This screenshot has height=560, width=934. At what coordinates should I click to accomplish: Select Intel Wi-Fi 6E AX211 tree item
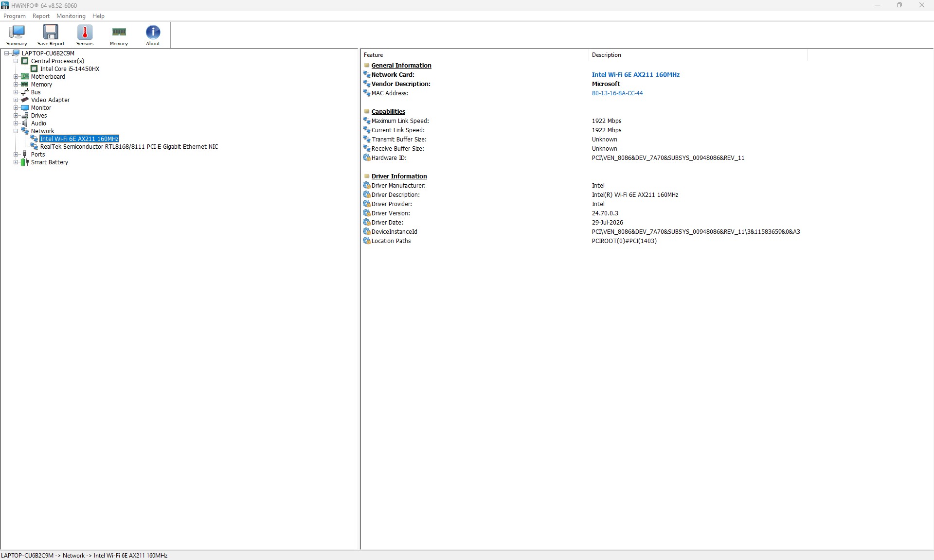click(79, 139)
